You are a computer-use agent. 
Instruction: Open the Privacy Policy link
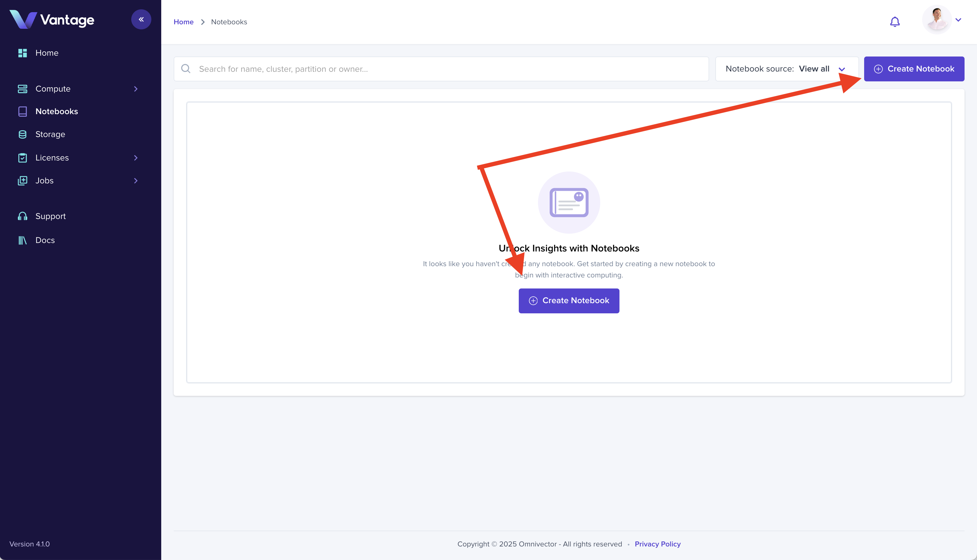click(x=657, y=544)
